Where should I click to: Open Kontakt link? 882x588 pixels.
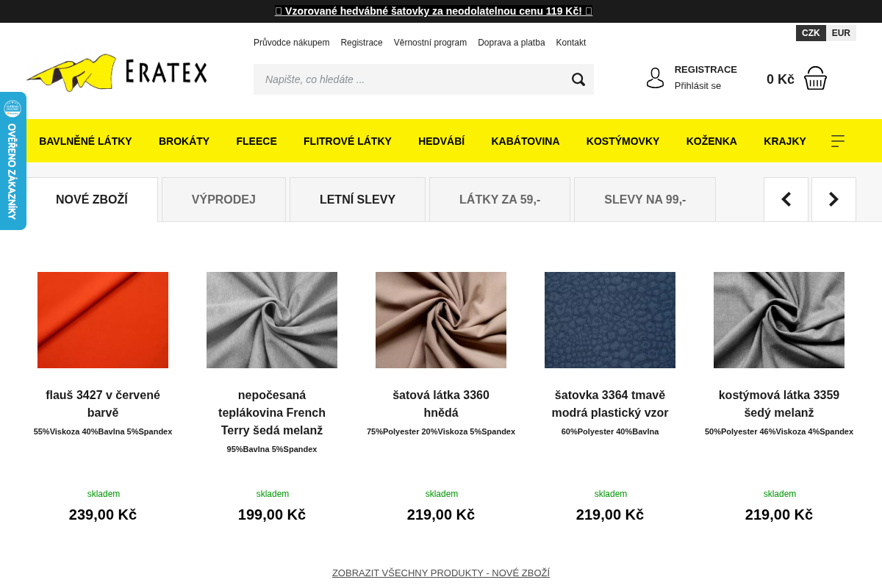(x=571, y=43)
